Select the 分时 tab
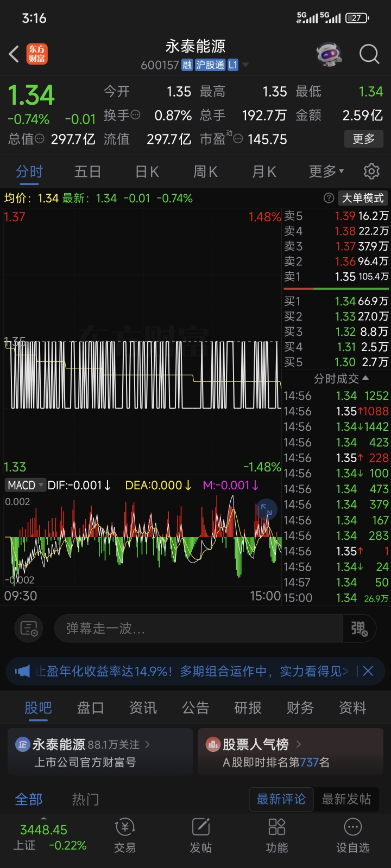The height and width of the screenshot is (868, 391). tap(29, 171)
